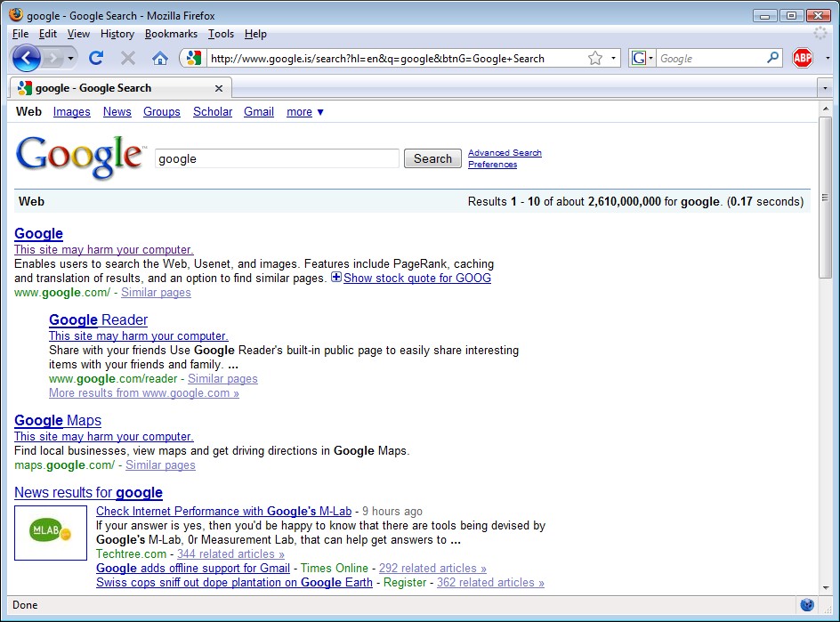The width and height of the screenshot is (840, 622).
Task: Click the page search field containing google
Action: tap(277, 158)
